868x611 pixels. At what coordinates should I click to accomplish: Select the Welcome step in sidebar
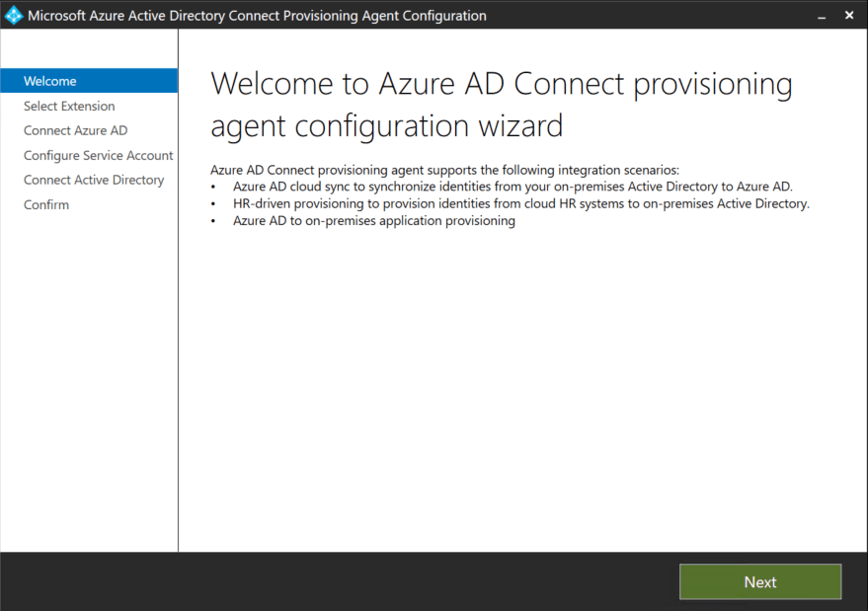click(50, 81)
